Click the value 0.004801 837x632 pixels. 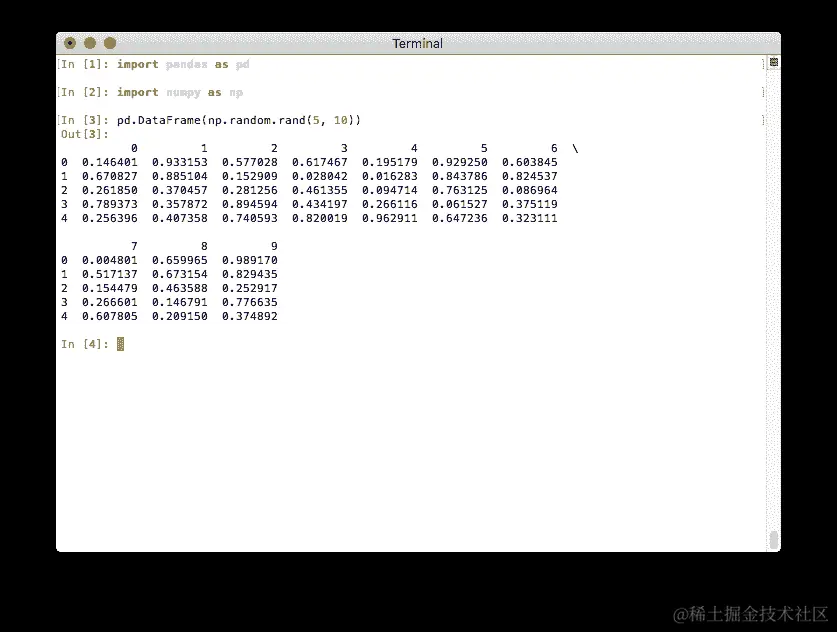109,260
